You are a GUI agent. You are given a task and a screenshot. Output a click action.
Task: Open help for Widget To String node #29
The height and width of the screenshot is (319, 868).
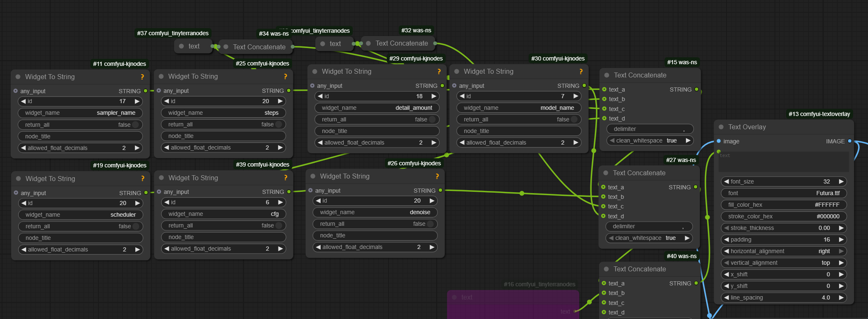(x=439, y=71)
